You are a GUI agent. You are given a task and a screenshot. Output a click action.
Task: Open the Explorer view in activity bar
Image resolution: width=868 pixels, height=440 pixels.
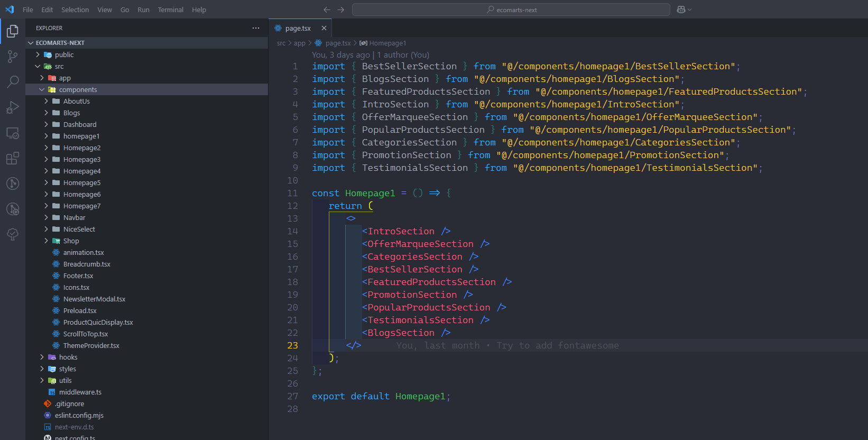13,32
